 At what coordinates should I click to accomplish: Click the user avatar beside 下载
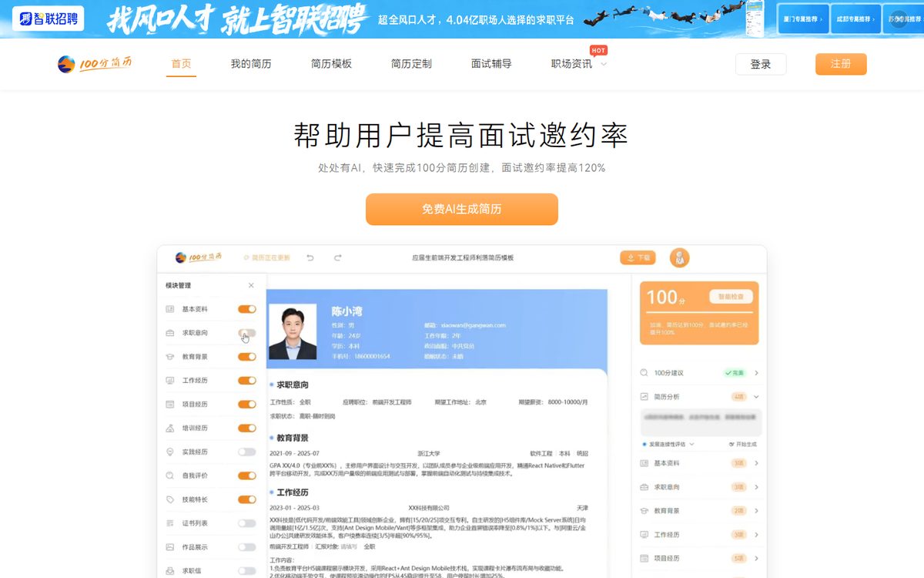tap(679, 258)
